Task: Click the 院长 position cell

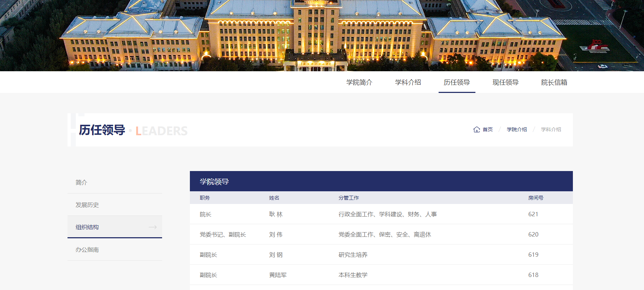Action: click(205, 214)
